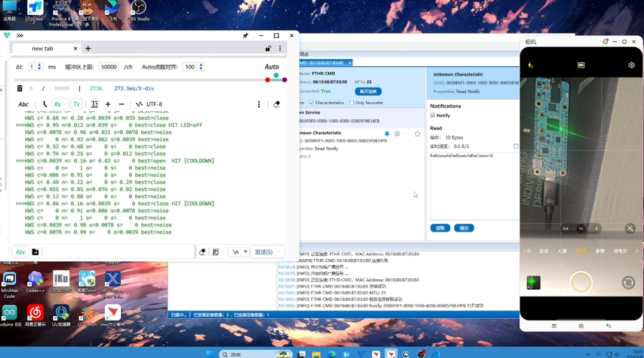
Task: Click the eraser icon in the send bar
Action: coord(202,252)
